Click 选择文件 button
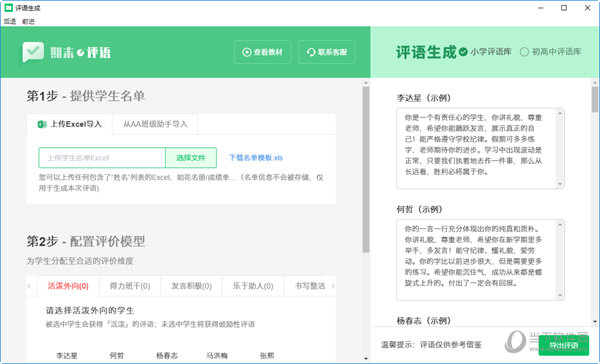This screenshot has height=364, width=600. pos(191,158)
